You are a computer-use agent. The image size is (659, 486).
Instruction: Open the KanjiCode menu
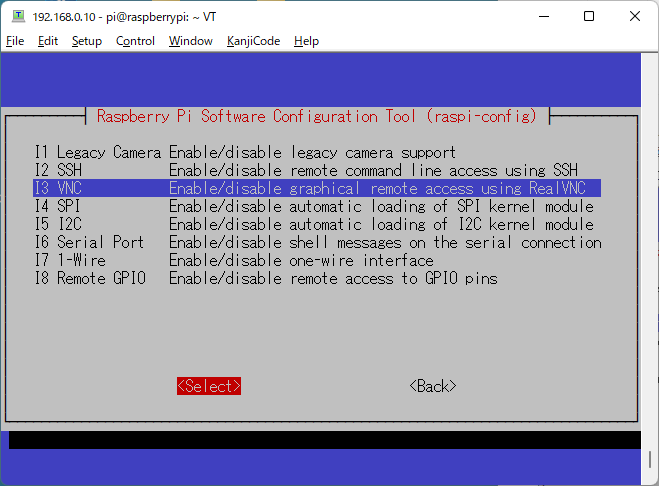click(x=253, y=41)
